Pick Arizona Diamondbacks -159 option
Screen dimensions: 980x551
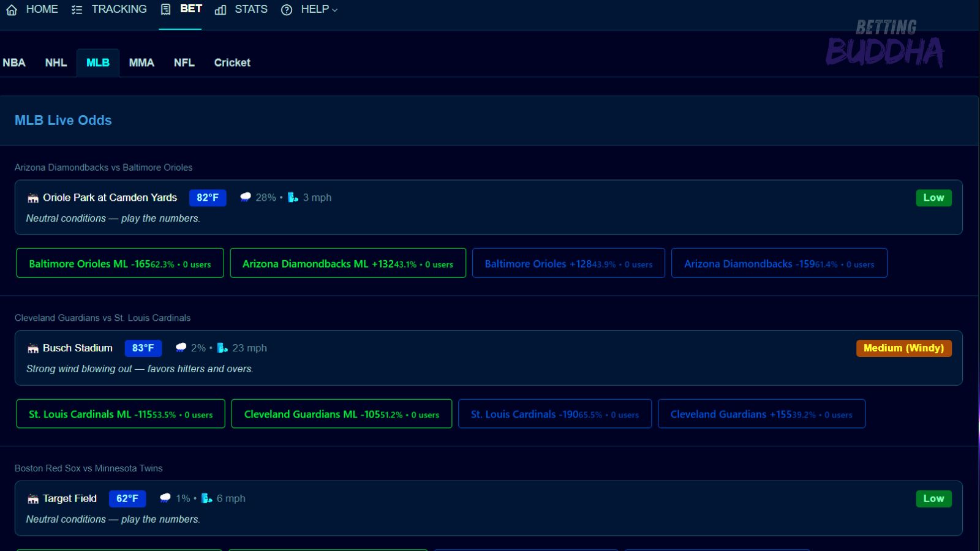coord(779,263)
